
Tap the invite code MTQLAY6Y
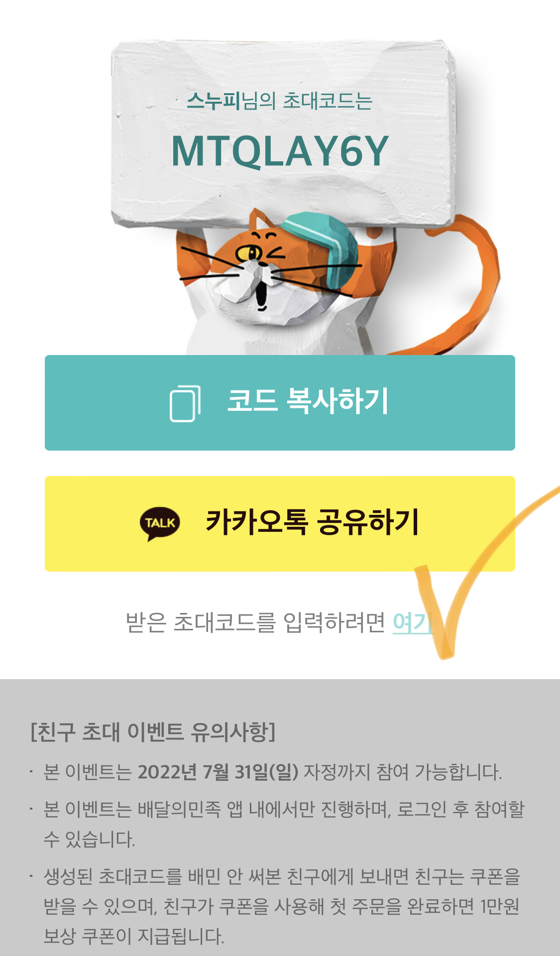pos(280,151)
